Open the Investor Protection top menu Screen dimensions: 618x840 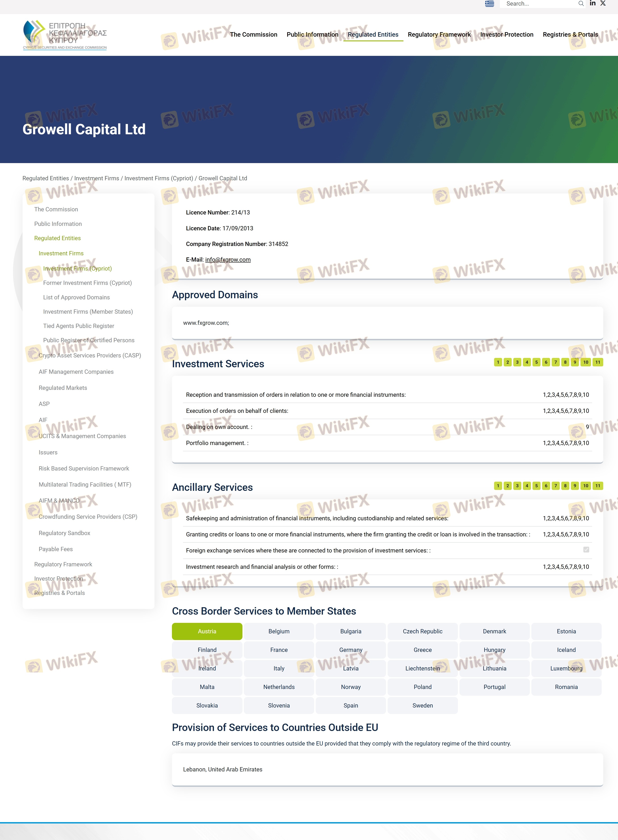click(507, 34)
